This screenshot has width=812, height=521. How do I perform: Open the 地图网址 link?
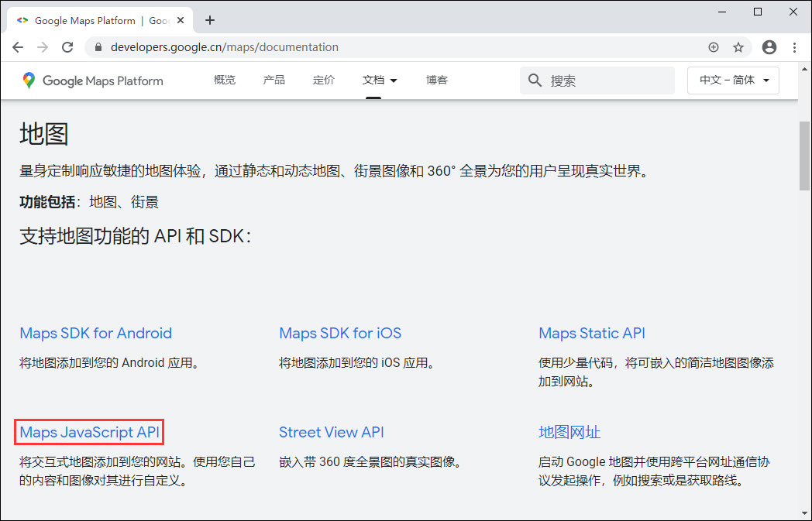(569, 432)
